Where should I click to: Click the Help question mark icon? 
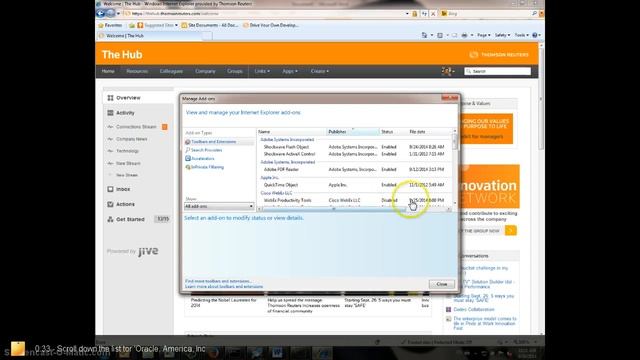tap(535, 36)
